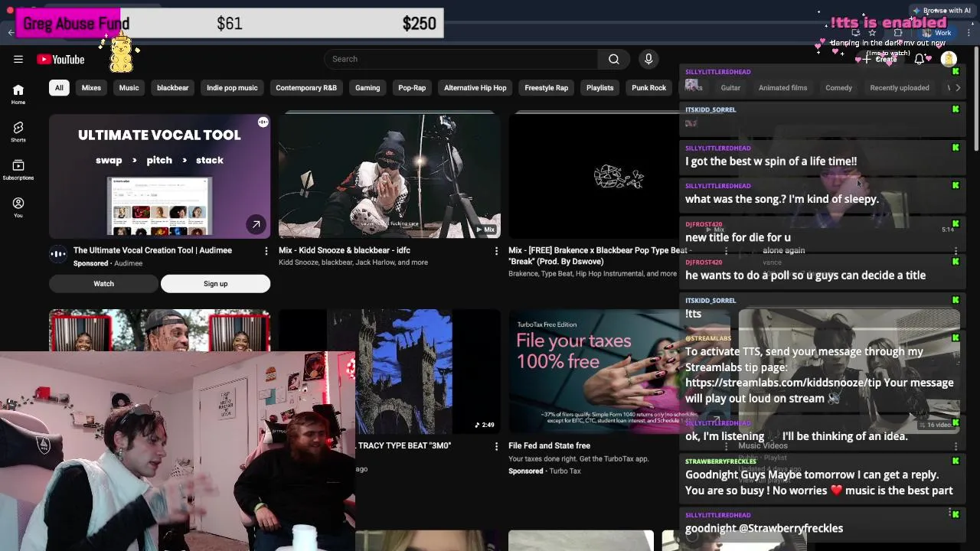Image resolution: width=980 pixels, height=551 pixels.
Task: Open Shorts in the sidebar
Action: click(18, 132)
